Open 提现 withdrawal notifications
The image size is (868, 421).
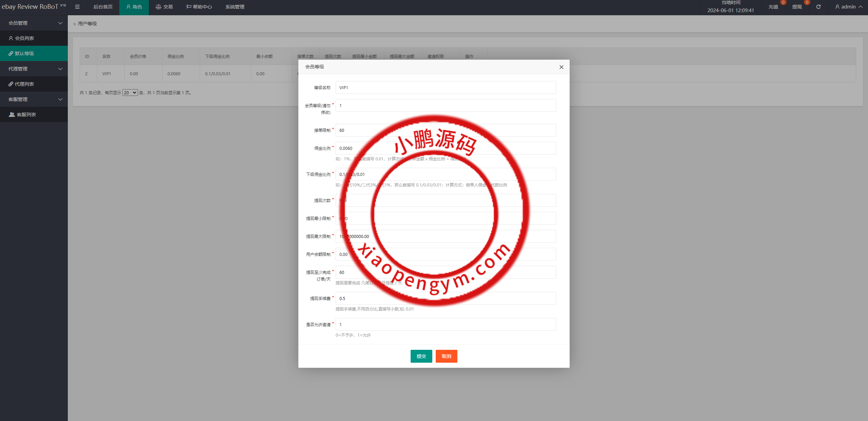pos(797,7)
